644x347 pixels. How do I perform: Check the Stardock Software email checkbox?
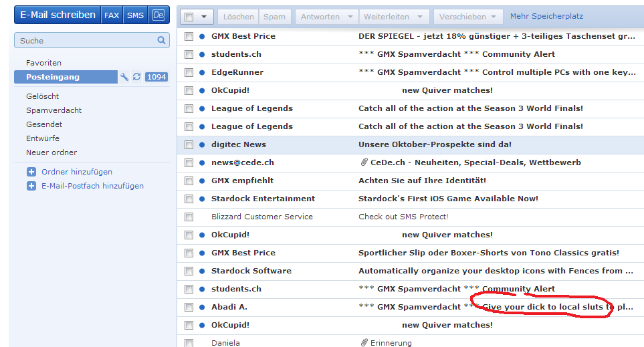(x=189, y=271)
